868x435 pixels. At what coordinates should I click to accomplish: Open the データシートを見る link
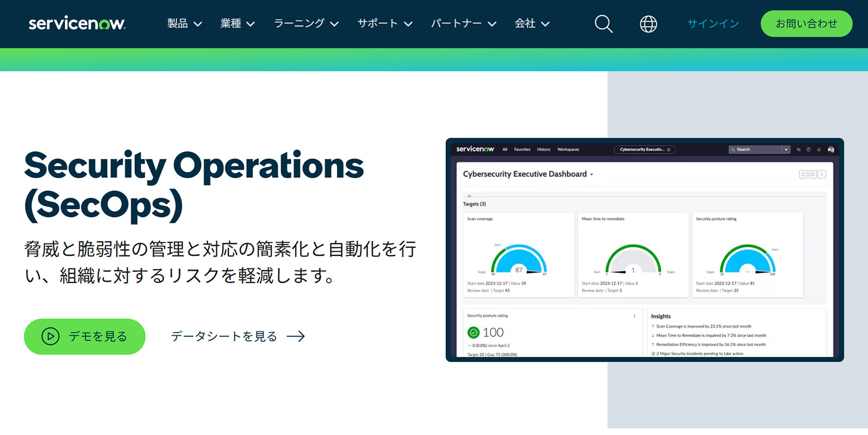coord(238,336)
